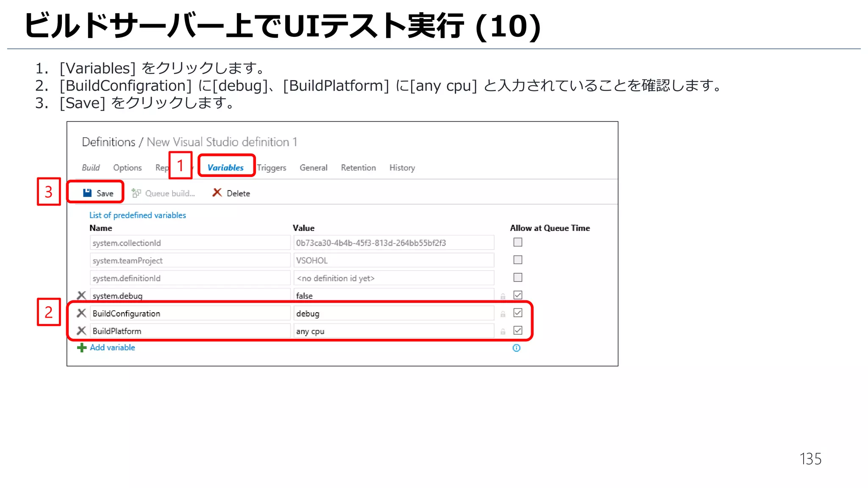Uncheck Allow at Queue Time for system.debug
Image resolution: width=868 pixels, height=488 pixels.
point(517,295)
